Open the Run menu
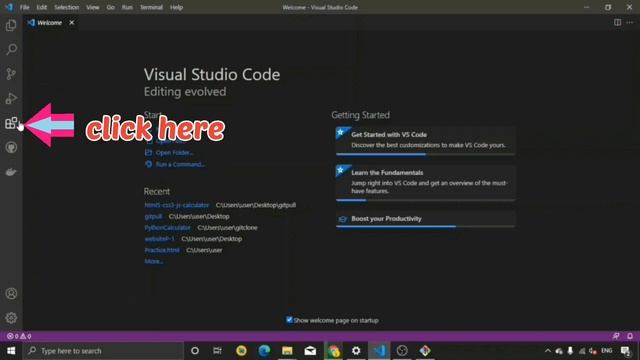 [127, 7]
